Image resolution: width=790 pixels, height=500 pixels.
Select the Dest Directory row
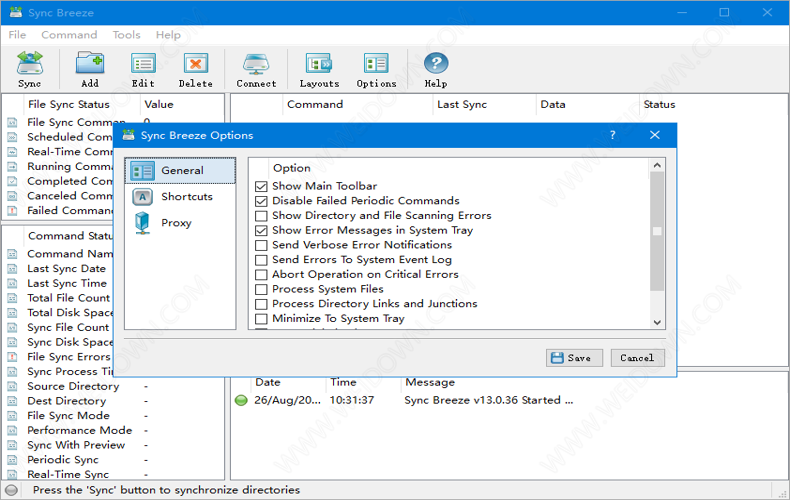click(113, 401)
